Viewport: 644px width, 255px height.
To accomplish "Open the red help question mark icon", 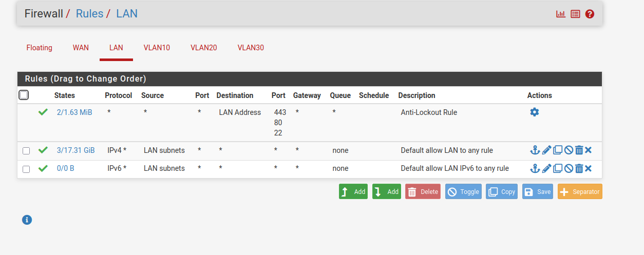I will point(590,14).
